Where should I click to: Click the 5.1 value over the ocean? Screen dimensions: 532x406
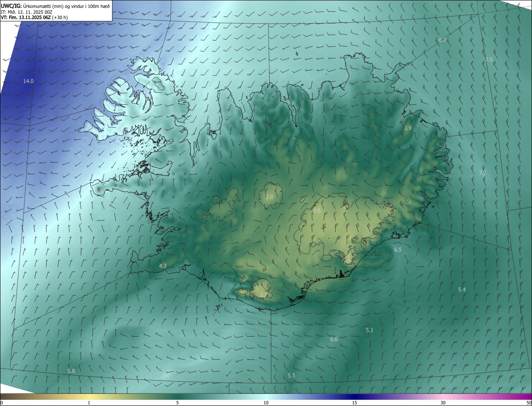369,330
